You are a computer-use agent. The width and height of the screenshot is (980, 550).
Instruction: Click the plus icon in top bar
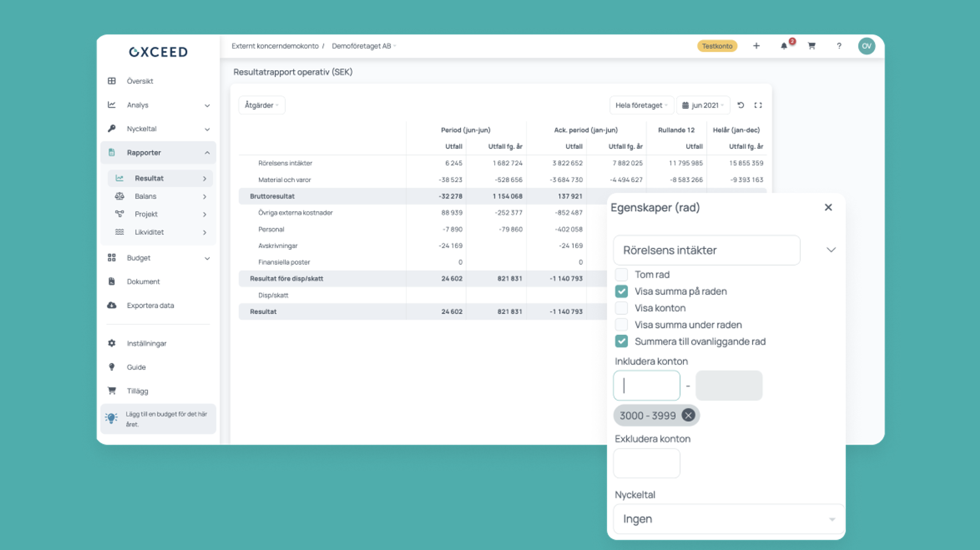[x=756, y=46]
